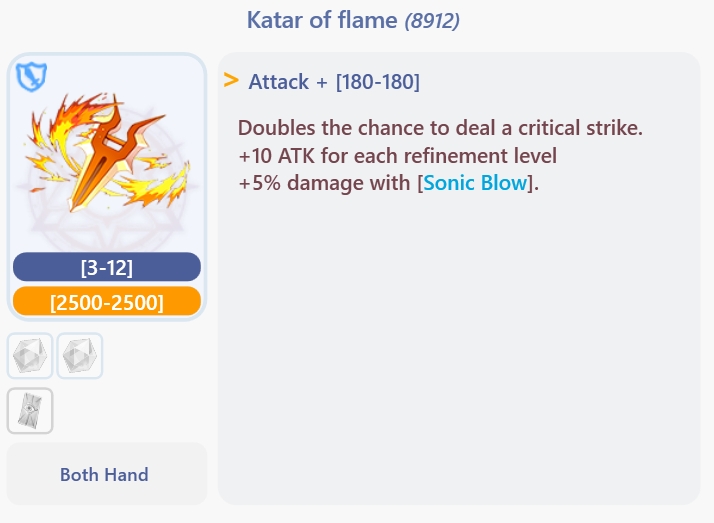Click the blue [3-12] level badge

(107, 267)
